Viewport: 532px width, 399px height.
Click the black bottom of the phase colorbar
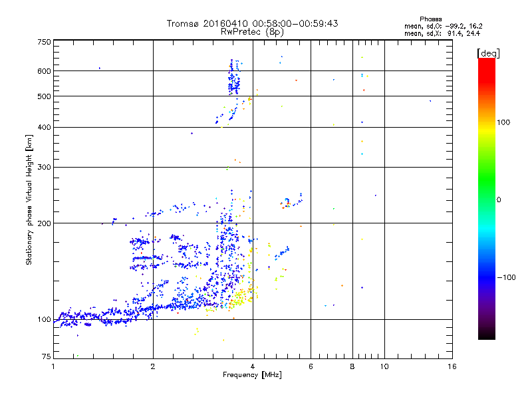point(487,334)
